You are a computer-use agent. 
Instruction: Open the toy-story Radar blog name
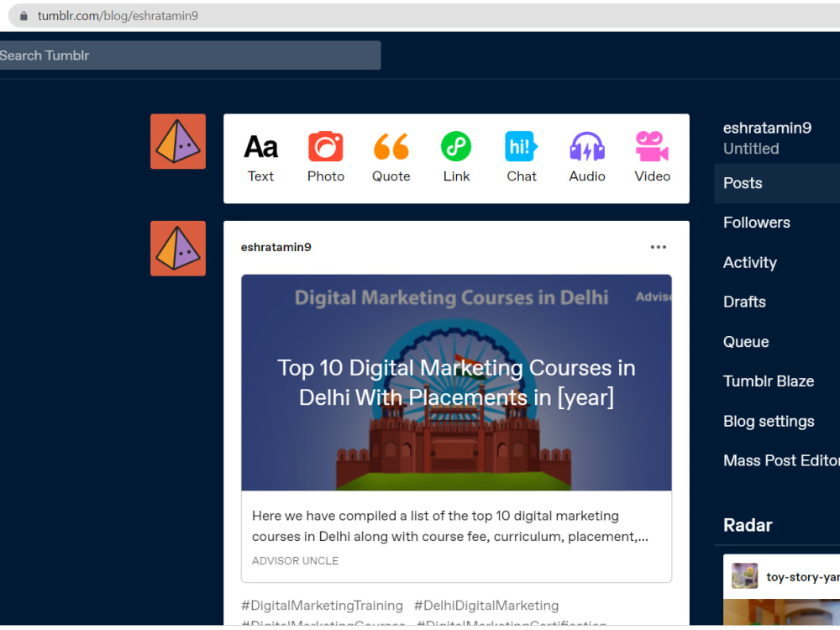[x=802, y=577]
